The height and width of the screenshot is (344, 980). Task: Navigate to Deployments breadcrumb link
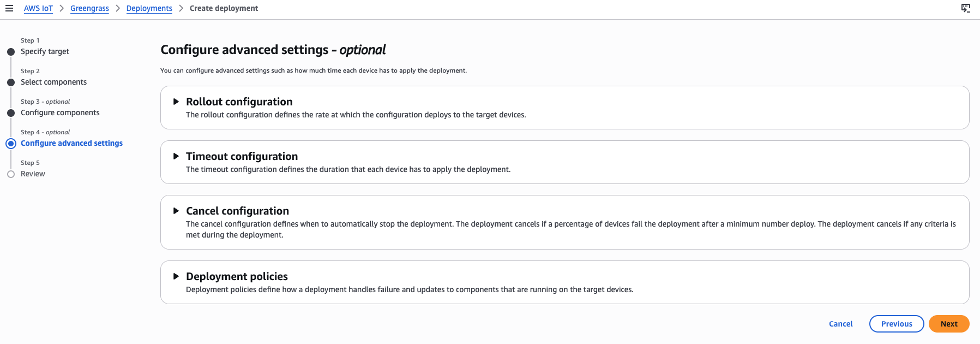[x=149, y=8]
